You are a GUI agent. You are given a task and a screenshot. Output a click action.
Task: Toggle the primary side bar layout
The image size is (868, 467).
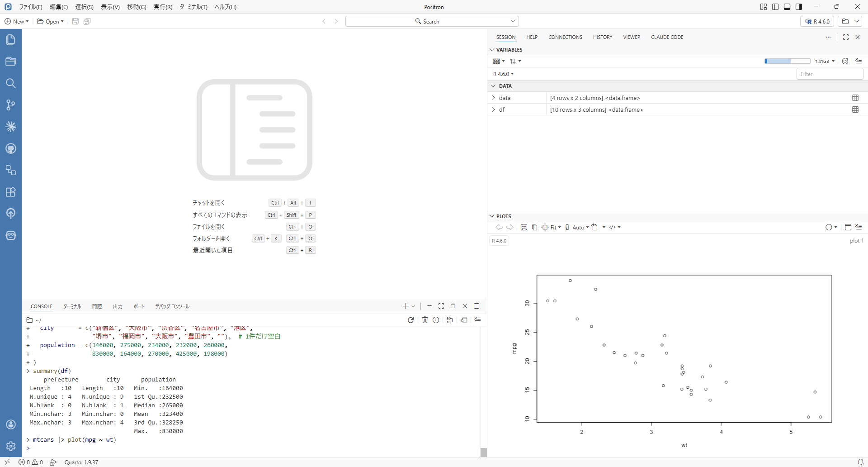point(775,7)
